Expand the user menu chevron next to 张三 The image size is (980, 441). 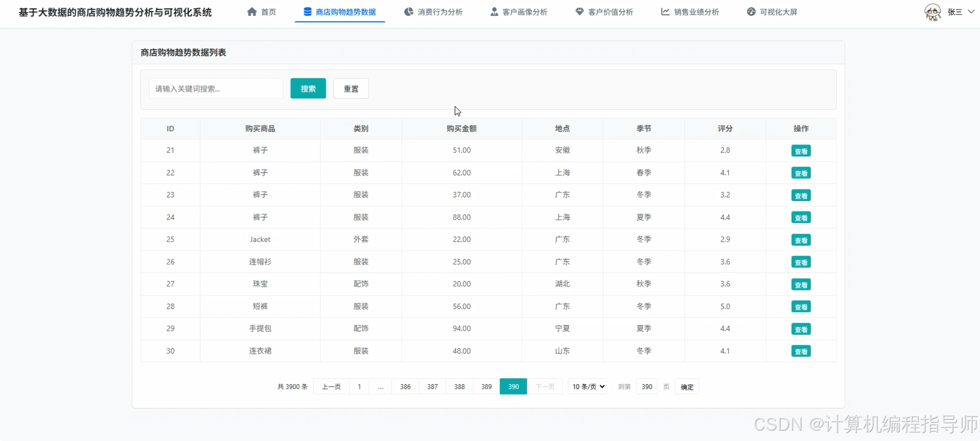click(x=971, y=12)
